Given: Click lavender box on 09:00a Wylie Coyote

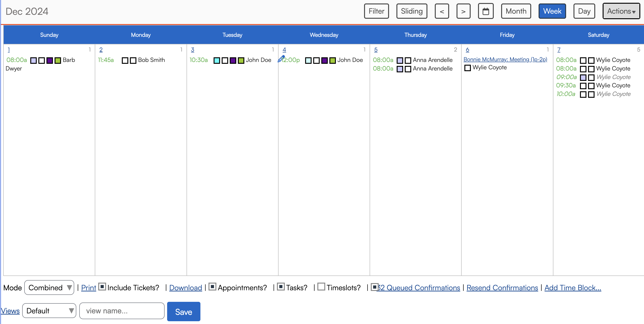Looking at the screenshot, I should coord(583,77).
